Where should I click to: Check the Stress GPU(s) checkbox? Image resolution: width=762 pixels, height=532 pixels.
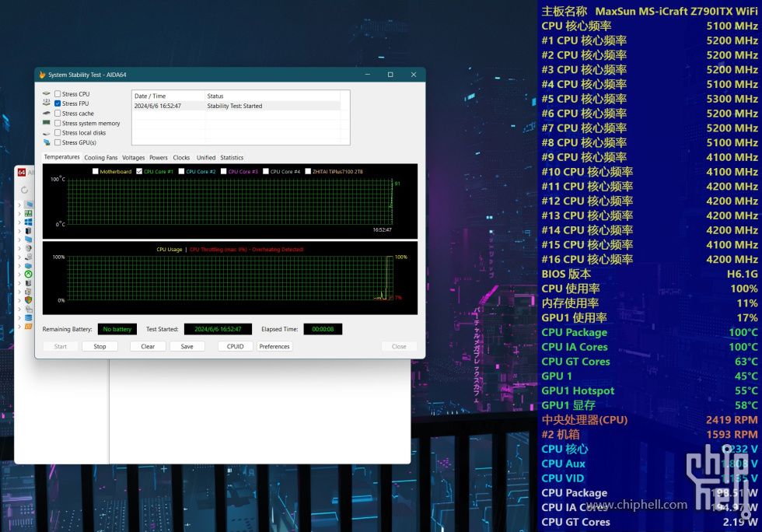pos(58,142)
